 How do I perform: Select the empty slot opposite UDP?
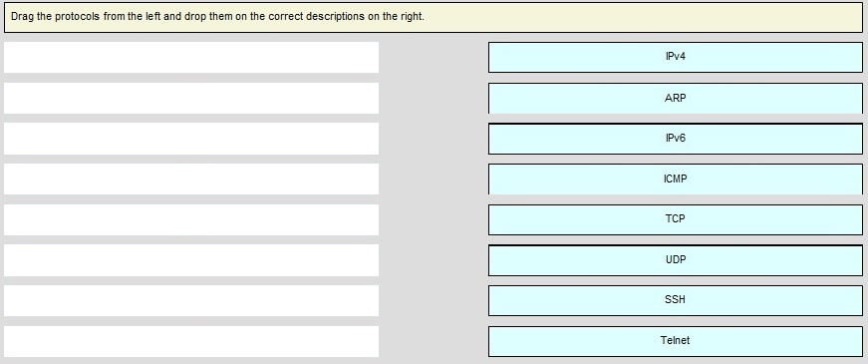point(191,260)
